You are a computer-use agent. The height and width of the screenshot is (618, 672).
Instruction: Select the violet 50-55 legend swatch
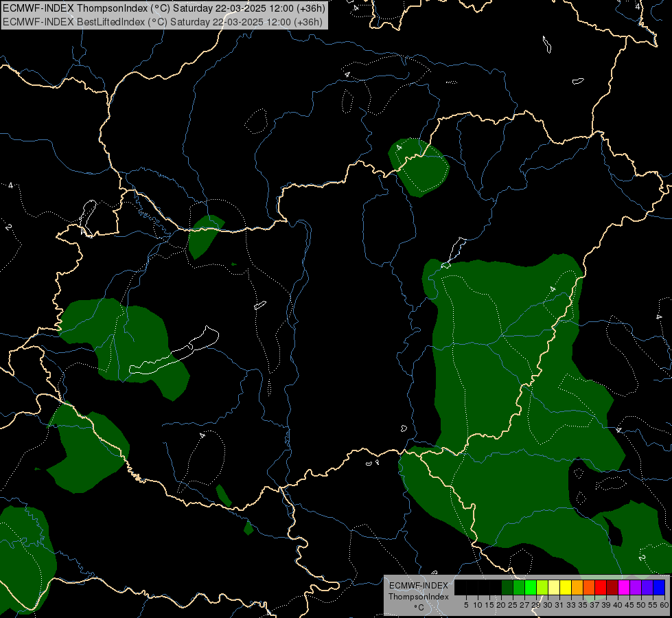647,587
